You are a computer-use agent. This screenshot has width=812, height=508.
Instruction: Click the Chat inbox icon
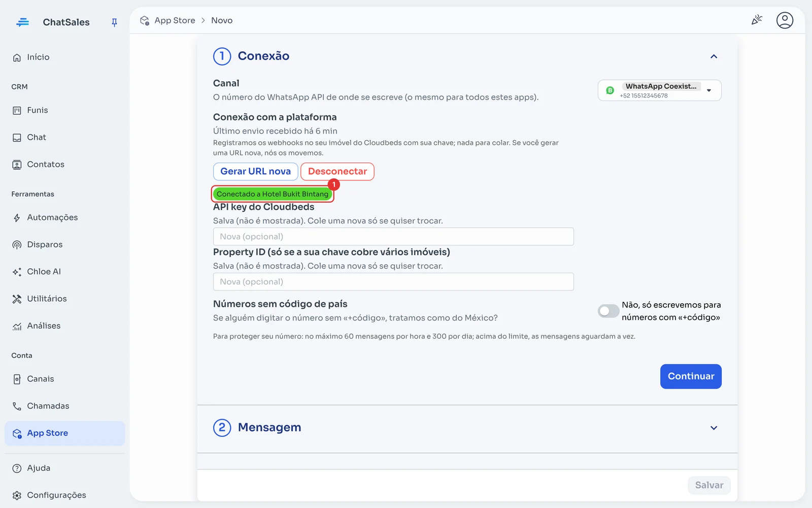[x=17, y=138]
